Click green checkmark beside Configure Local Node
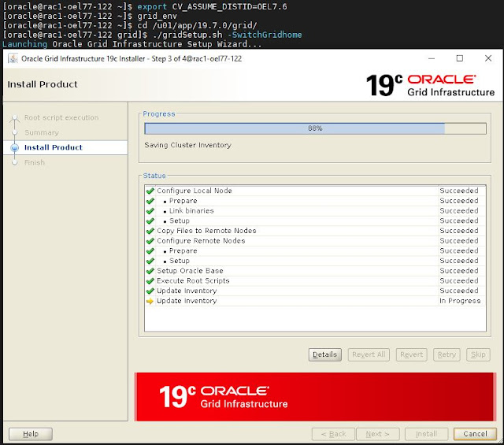Screen dimensions: 504x445 [x=150, y=191]
